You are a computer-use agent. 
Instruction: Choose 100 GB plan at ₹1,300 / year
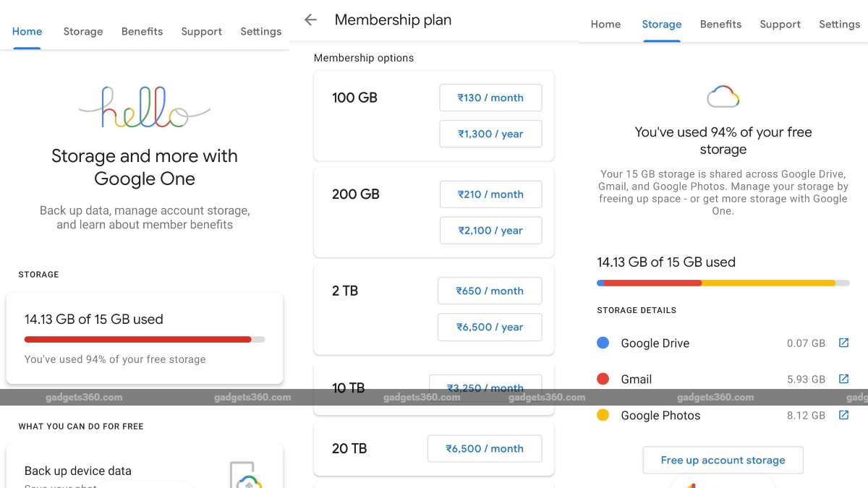(490, 134)
